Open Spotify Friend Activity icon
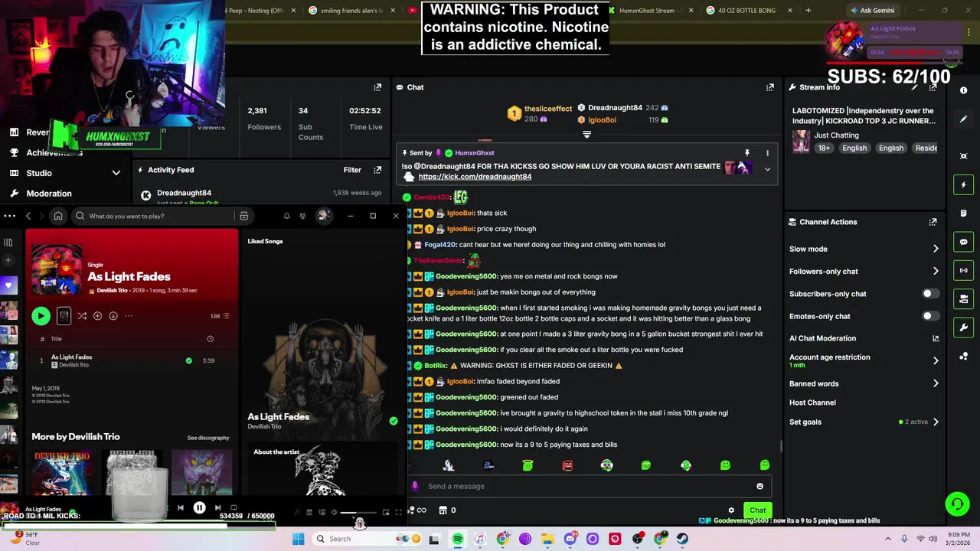This screenshot has height=551, width=980. click(x=302, y=216)
